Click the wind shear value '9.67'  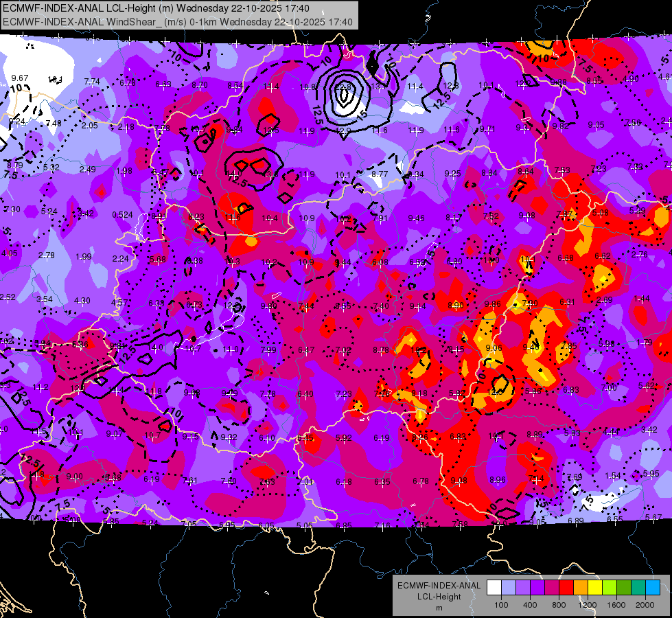click(20, 78)
